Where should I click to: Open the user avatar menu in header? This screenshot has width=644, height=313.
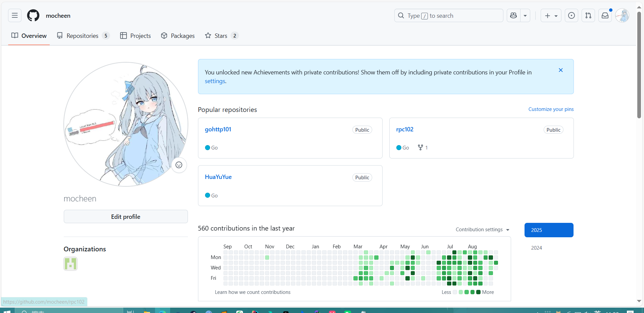point(622,15)
